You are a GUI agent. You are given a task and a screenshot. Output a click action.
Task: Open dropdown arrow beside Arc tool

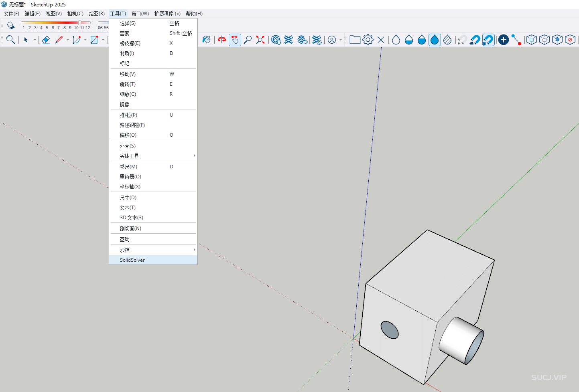pos(85,40)
